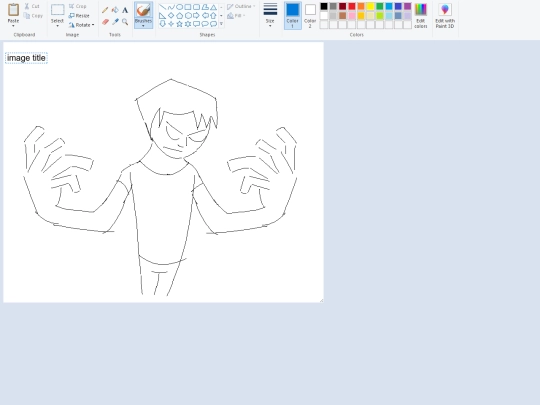
Task: Select the Five-point star shape
Action: point(179,24)
